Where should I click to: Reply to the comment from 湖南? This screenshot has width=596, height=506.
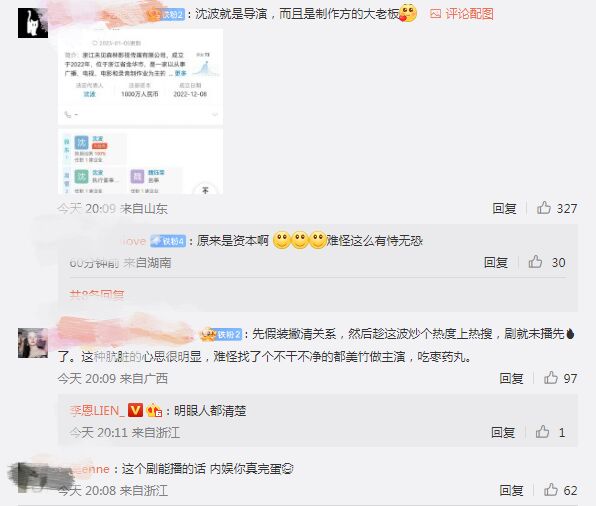click(496, 262)
